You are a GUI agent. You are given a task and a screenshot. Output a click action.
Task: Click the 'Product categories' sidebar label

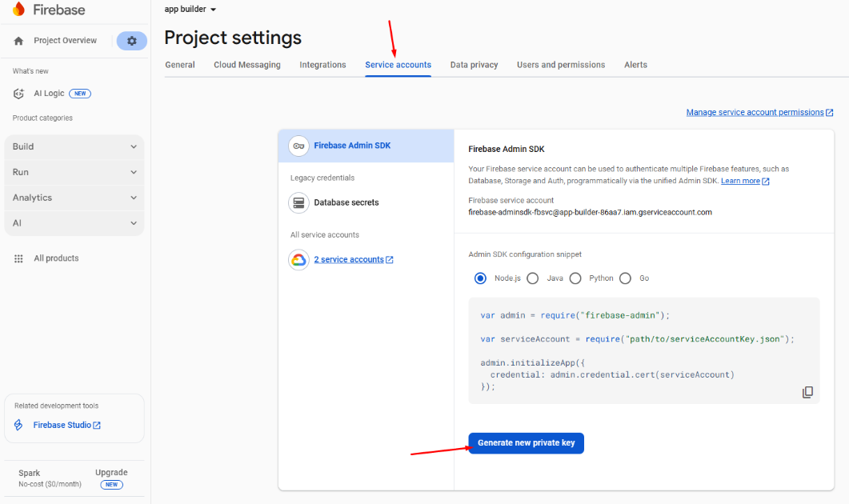42,118
